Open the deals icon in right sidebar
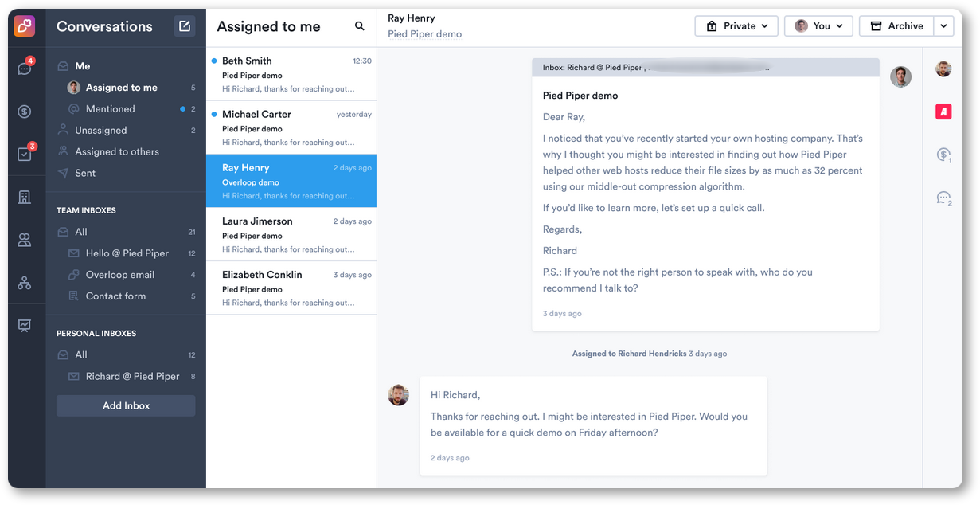Screen dimensions: 980x505 coord(943,155)
